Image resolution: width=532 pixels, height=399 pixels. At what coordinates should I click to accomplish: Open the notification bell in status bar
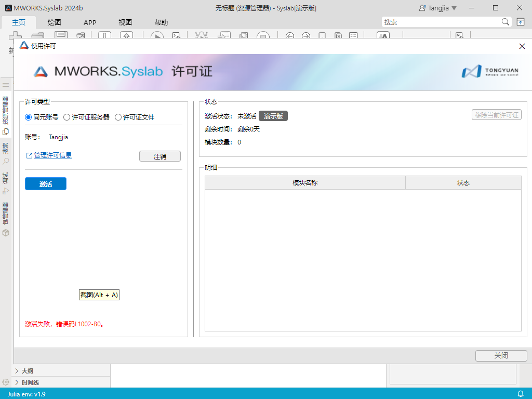(521, 394)
